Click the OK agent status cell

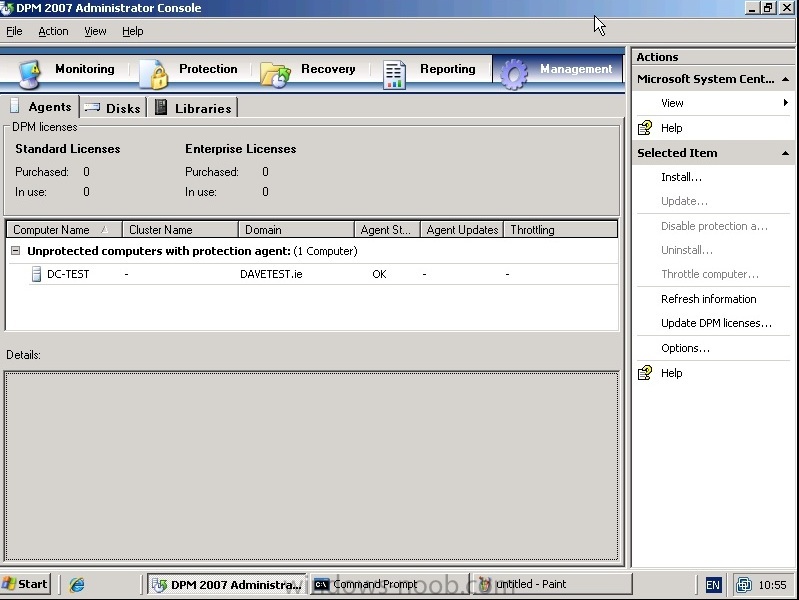[379, 274]
